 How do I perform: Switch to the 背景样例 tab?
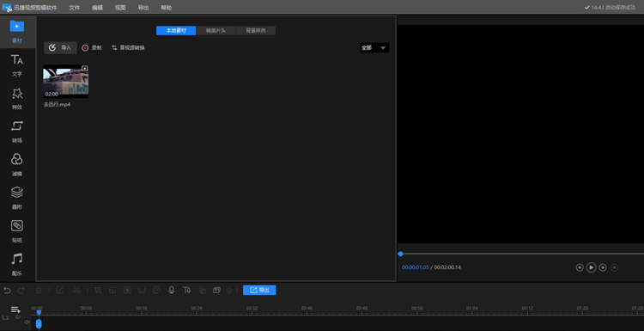tap(256, 31)
